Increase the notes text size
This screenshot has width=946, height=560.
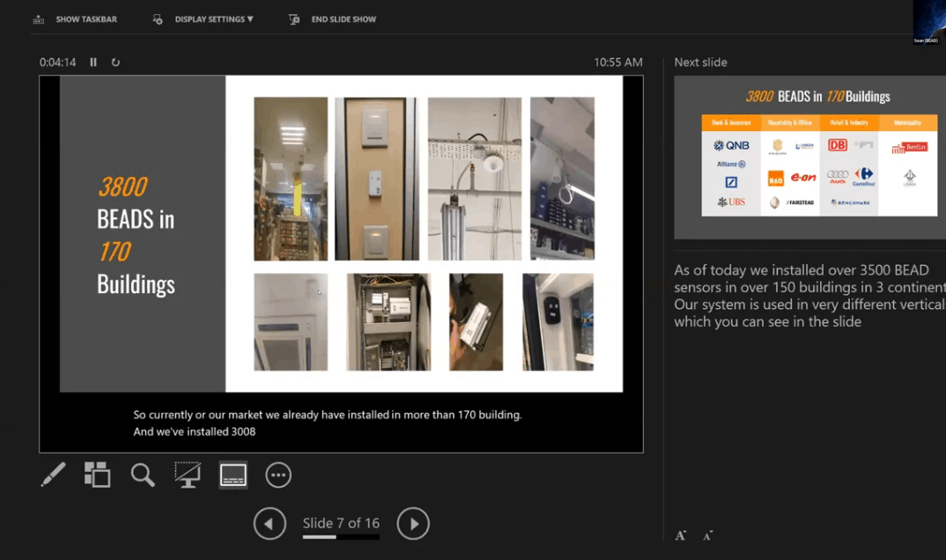[x=681, y=534]
